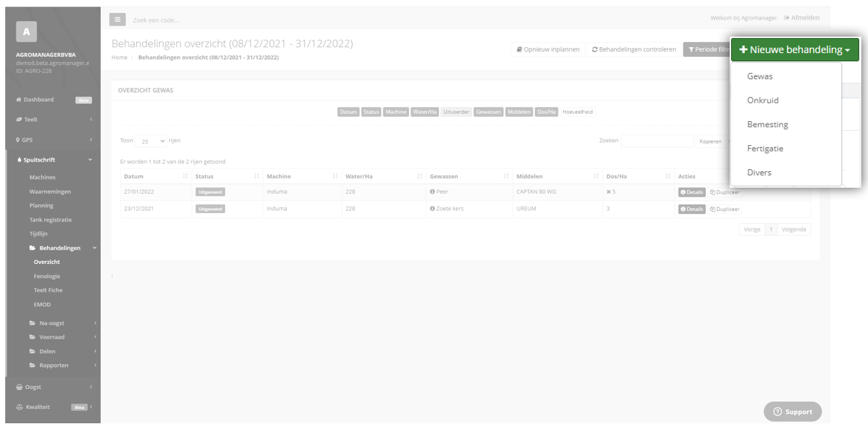The height and width of the screenshot is (436, 868).
Task: Open the Periode filter button
Action: [707, 49]
